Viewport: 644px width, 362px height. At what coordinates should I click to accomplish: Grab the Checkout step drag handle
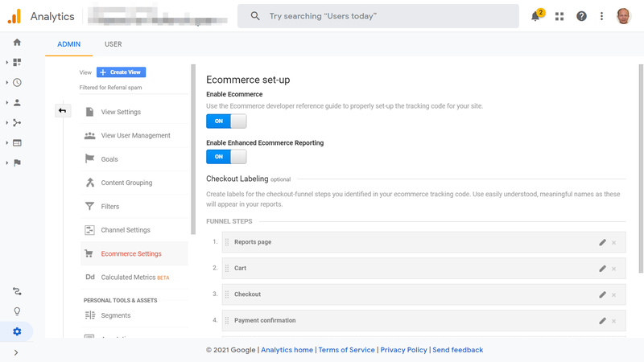click(227, 294)
